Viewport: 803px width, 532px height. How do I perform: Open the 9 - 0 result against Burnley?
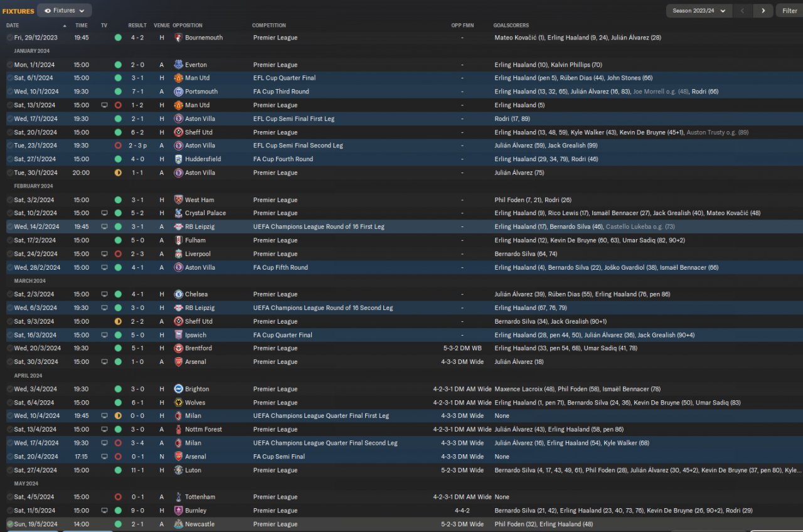[x=139, y=511]
